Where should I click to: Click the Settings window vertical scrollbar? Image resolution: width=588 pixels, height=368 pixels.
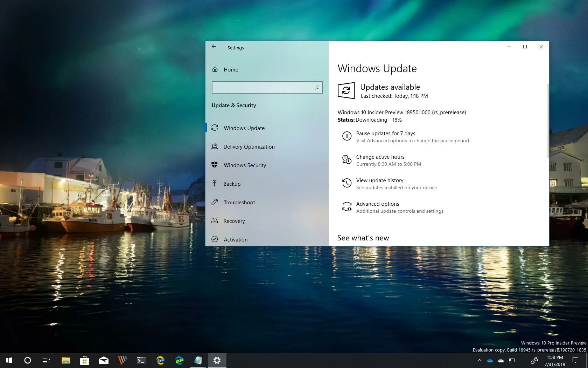[x=548, y=121]
